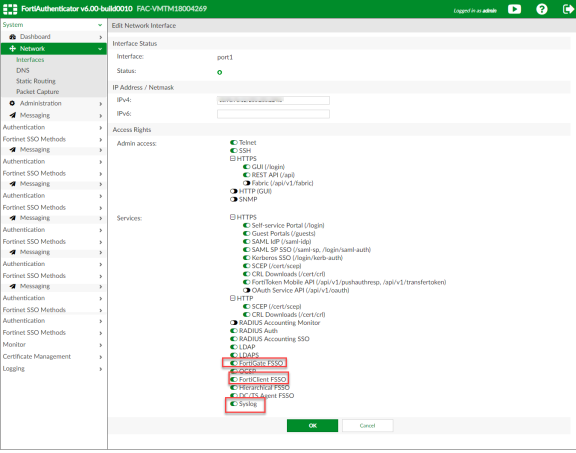Enable HTTP (GUI) admin access
This screenshot has width=576, height=453.
pyautogui.click(x=234, y=191)
